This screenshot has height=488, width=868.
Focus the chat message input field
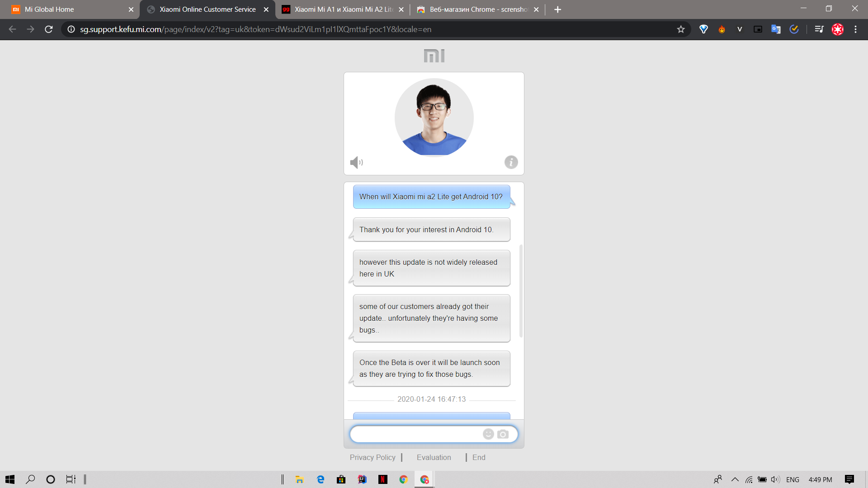(x=416, y=434)
